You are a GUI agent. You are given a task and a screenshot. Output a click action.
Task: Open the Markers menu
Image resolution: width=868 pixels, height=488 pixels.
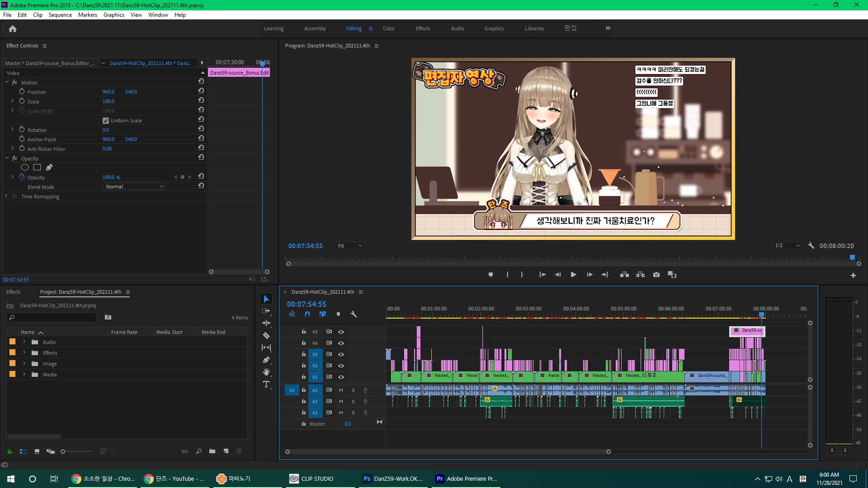coord(87,15)
